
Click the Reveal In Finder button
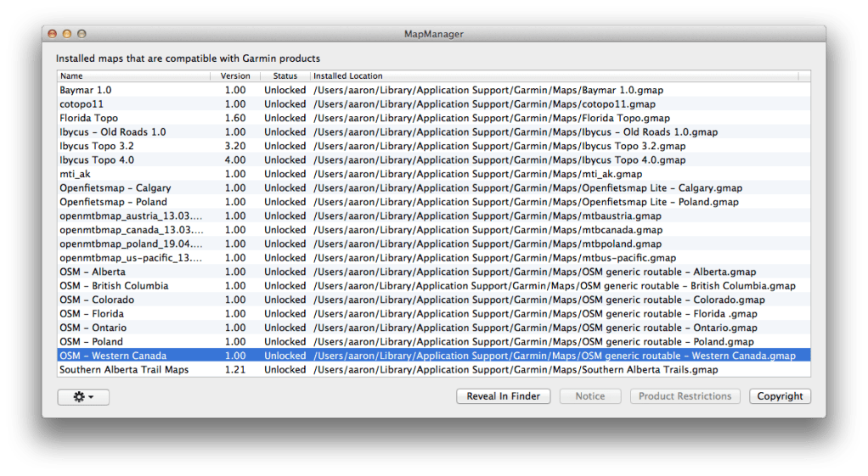coord(503,396)
